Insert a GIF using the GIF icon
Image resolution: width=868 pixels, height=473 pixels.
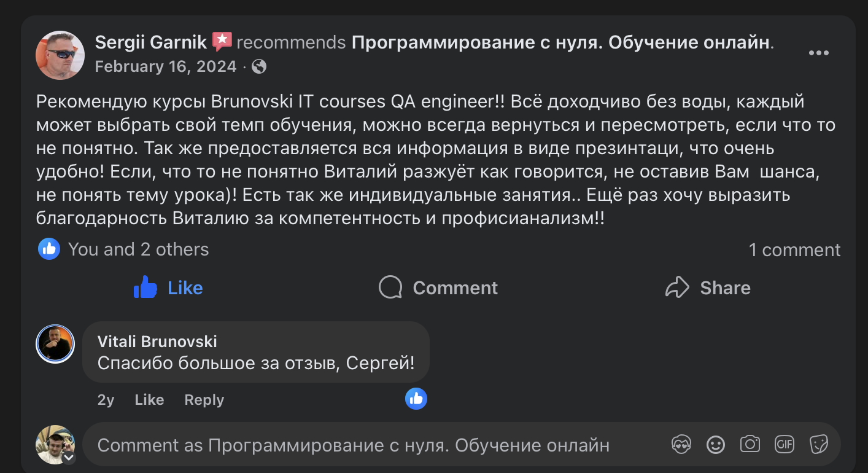783,444
